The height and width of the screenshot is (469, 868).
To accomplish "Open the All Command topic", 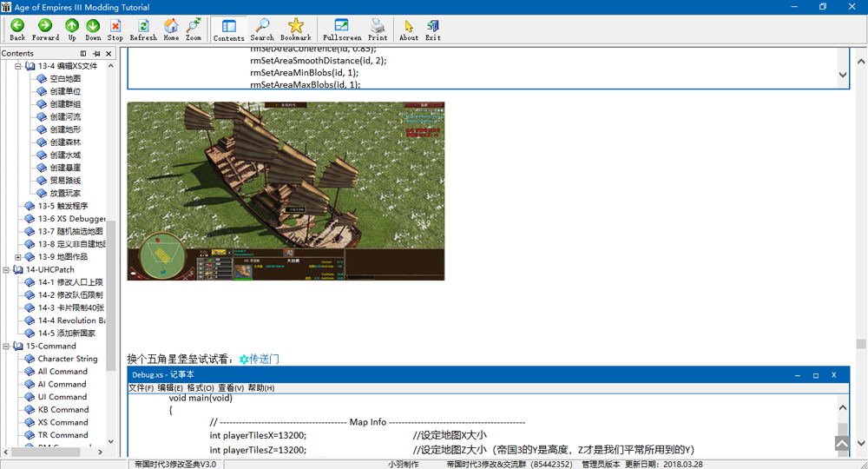I will (62, 372).
